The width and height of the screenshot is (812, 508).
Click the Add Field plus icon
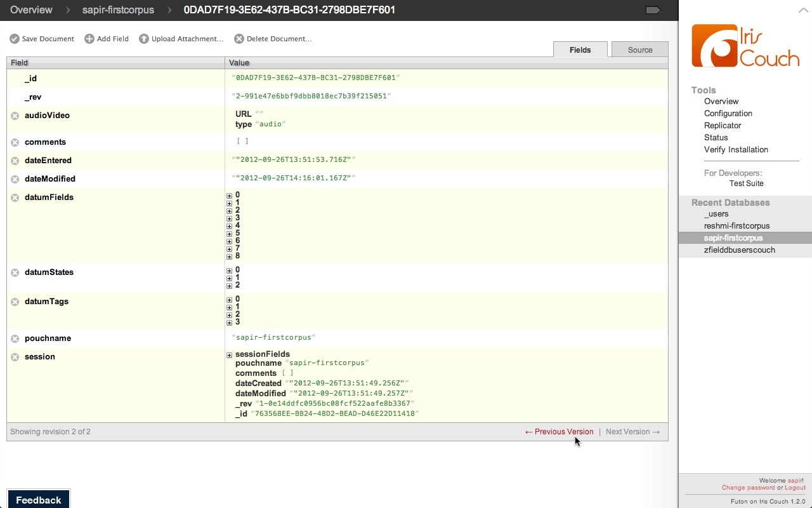89,39
